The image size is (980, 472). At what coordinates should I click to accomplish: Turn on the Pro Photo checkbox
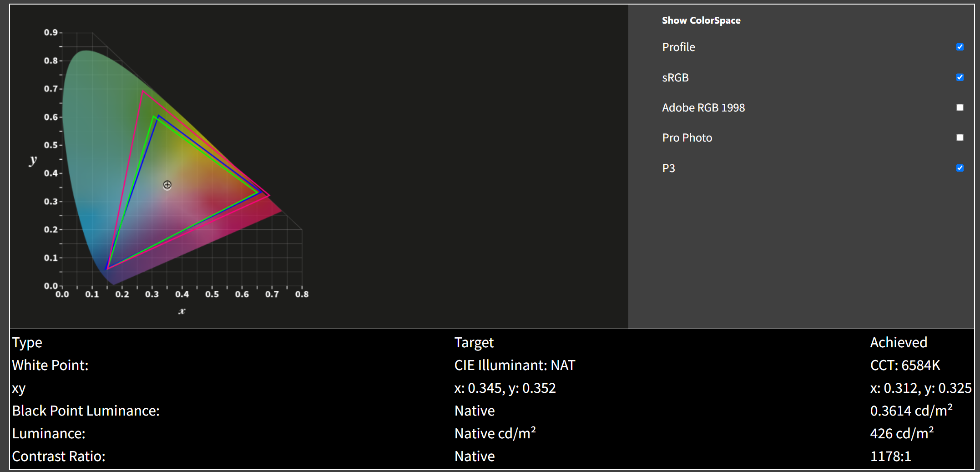[x=960, y=137]
